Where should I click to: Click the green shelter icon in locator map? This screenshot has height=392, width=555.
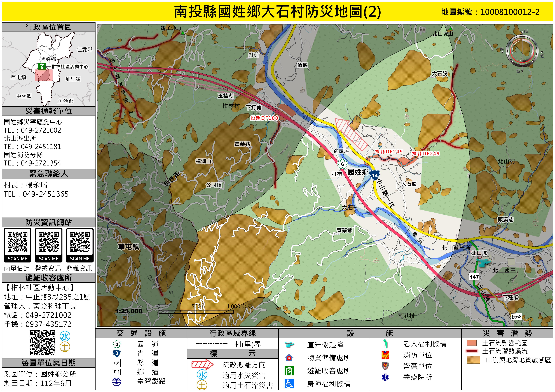coord(42,66)
